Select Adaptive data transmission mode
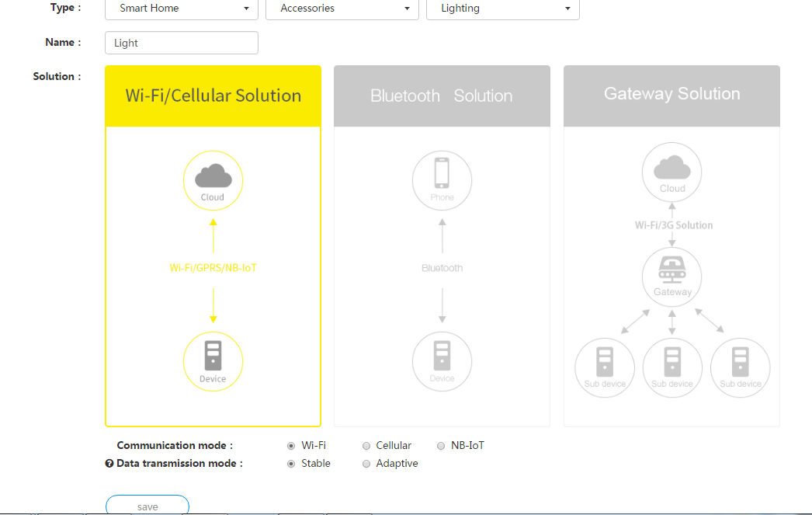The height and width of the screenshot is (515, 812). tap(366, 464)
